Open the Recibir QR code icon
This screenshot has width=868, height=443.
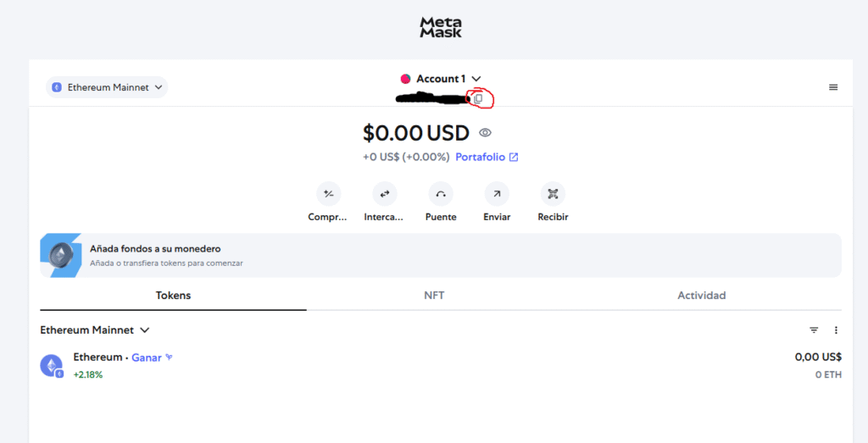pos(553,194)
